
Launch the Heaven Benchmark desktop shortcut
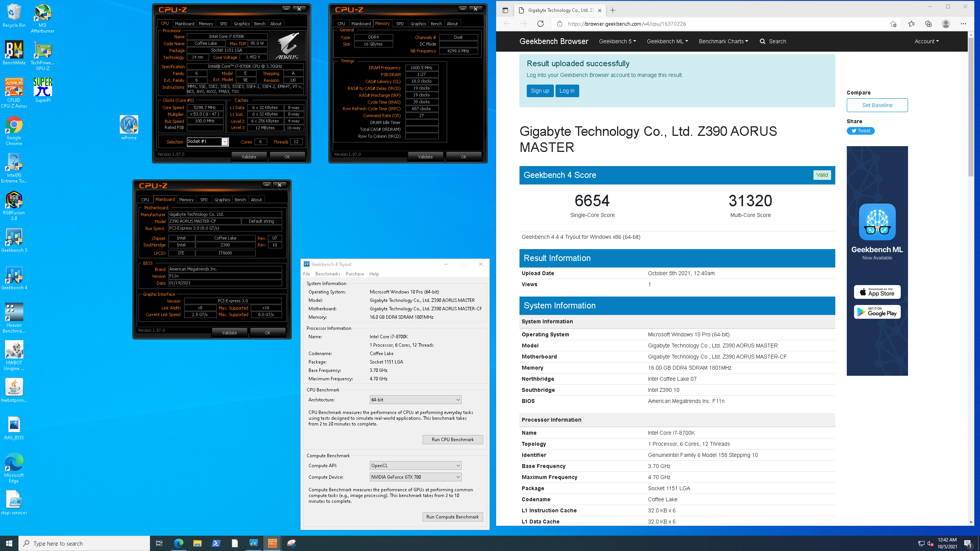(14, 318)
